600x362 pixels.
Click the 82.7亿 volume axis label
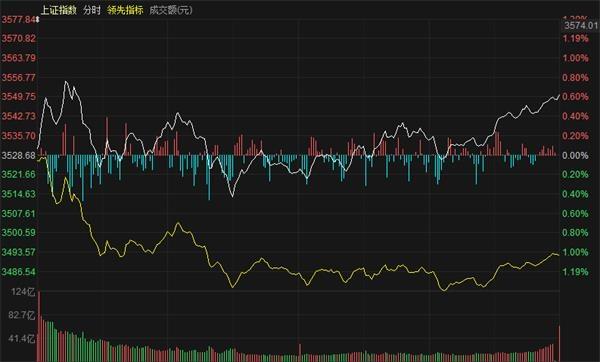tap(21, 315)
